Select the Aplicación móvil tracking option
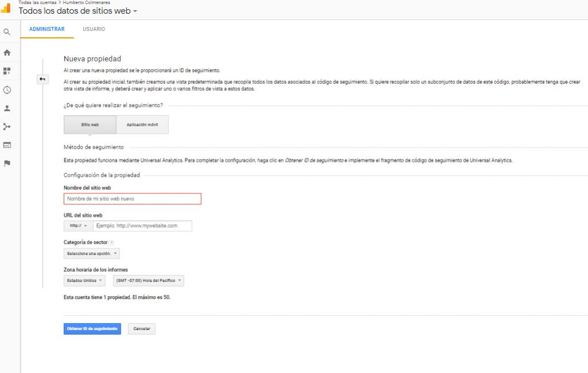 coord(142,125)
